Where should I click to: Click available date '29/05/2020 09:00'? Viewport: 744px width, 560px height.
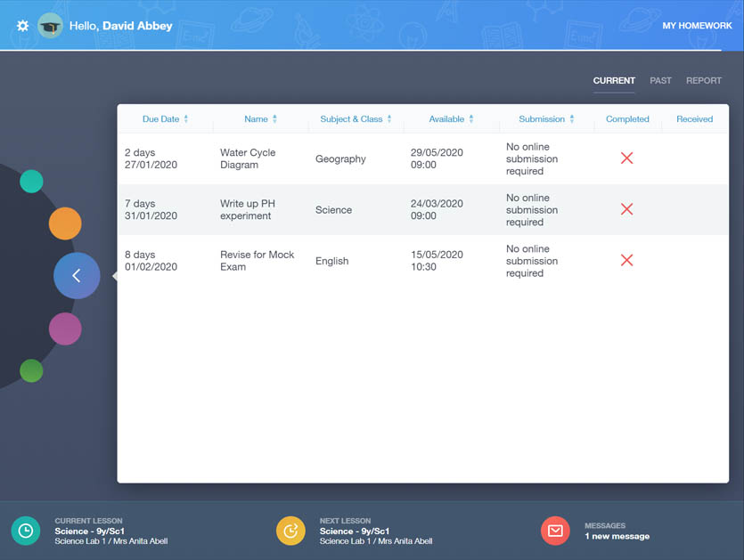point(437,158)
